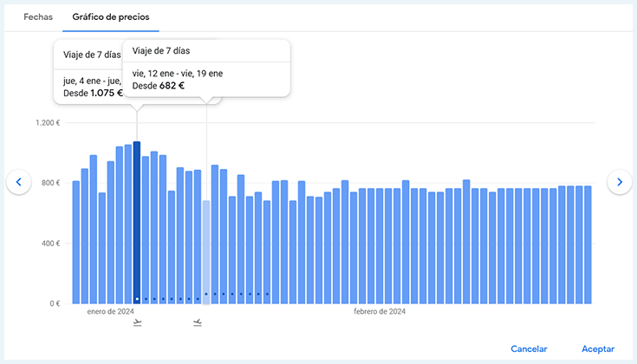Click the '800 €' axis label
This screenshot has width=637, height=364.
point(51,183)
